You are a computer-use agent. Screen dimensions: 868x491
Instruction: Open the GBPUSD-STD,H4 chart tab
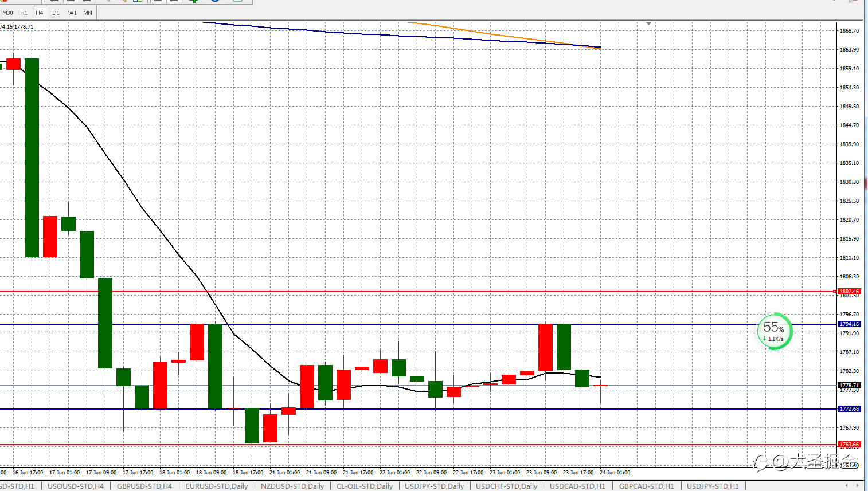[144, 486]
